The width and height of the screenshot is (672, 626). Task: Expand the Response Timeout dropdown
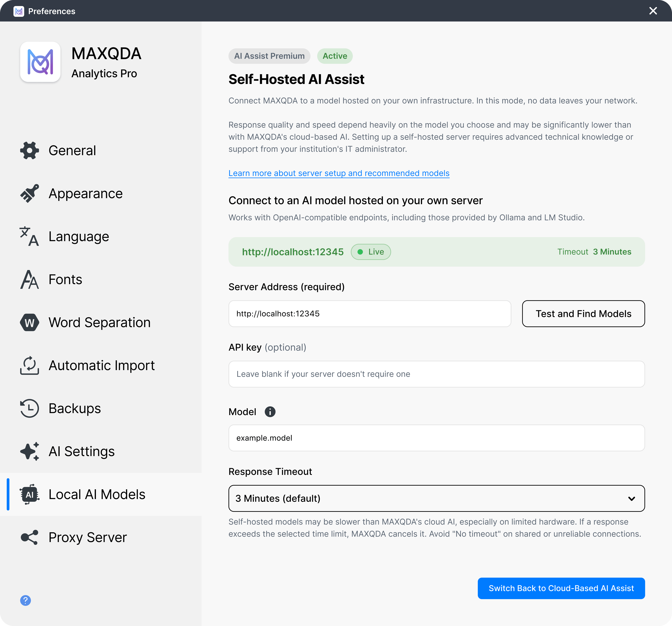[436, 498]
